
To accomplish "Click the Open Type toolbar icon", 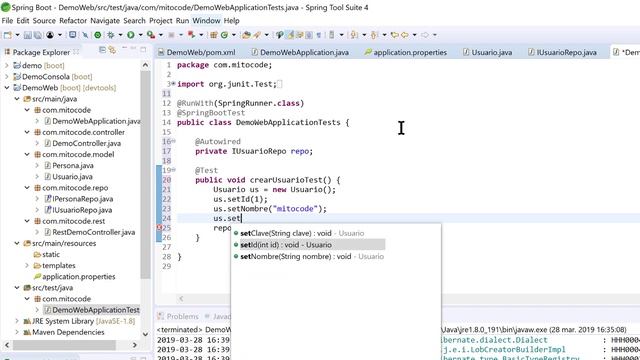I will click(x=246, y=35).
